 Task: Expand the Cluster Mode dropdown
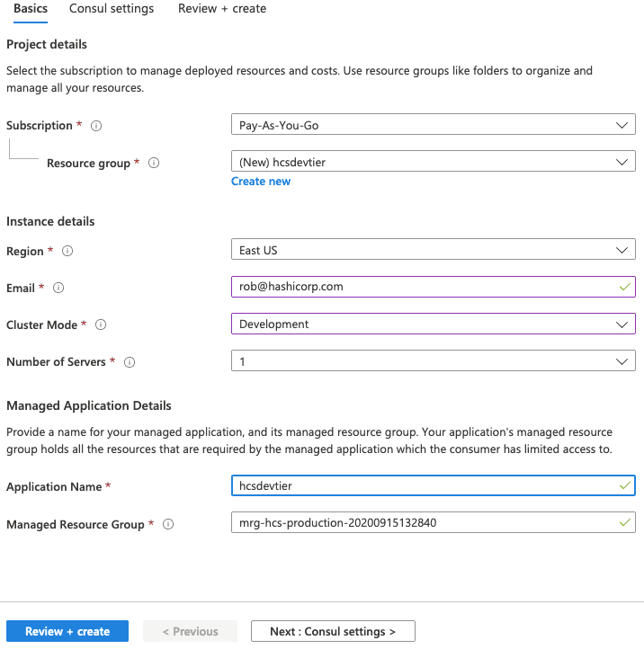(433, 324)
